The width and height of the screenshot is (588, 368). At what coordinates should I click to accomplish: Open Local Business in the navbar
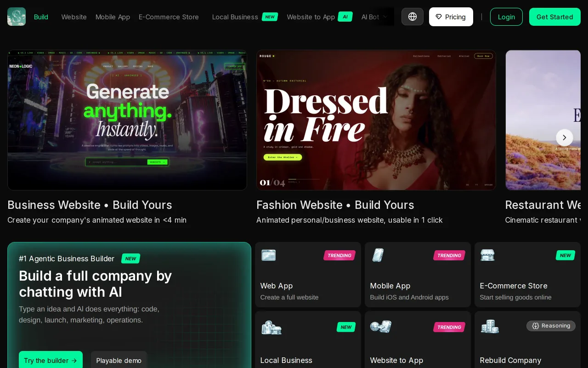[245, 17]
